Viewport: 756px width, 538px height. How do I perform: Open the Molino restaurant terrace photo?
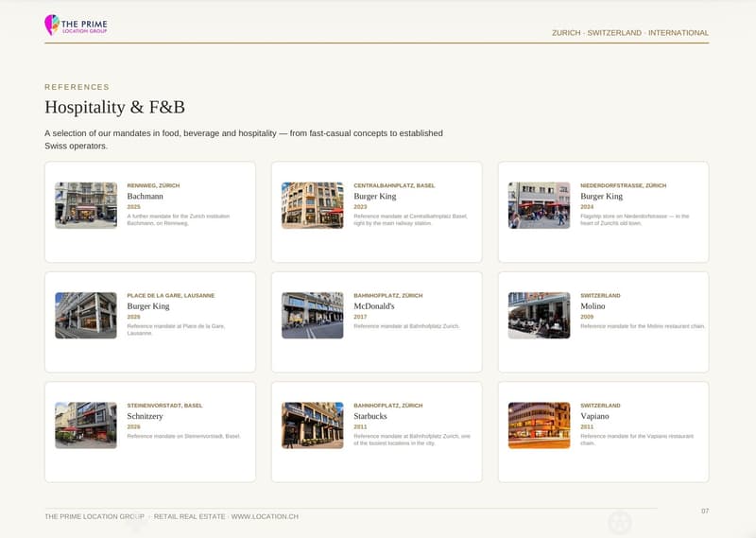point(539,315)
